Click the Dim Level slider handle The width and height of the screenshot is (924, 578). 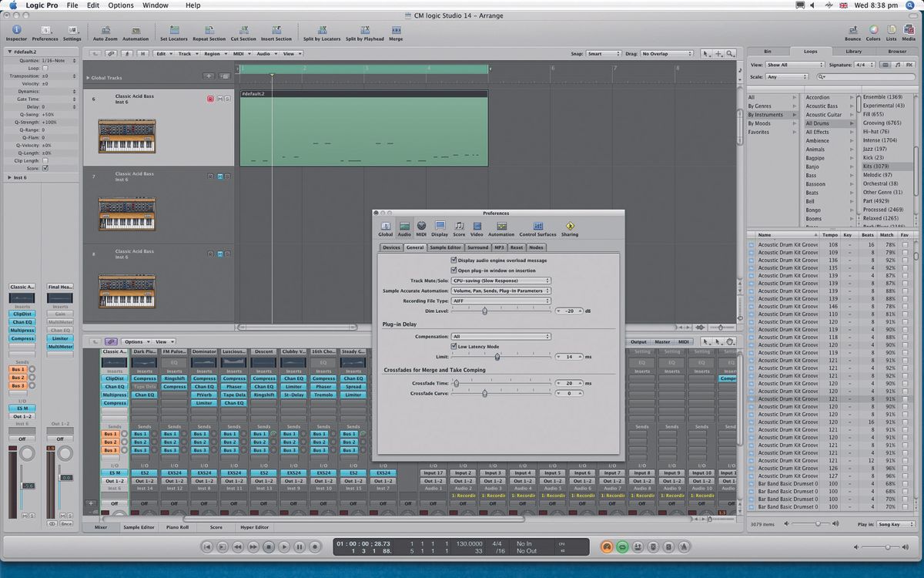coord(484,311)
